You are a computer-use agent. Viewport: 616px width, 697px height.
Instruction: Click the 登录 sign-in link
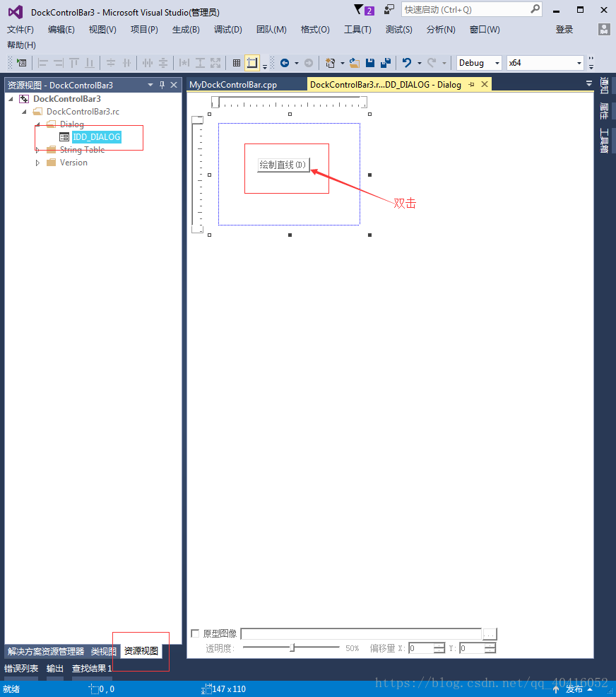564,30
